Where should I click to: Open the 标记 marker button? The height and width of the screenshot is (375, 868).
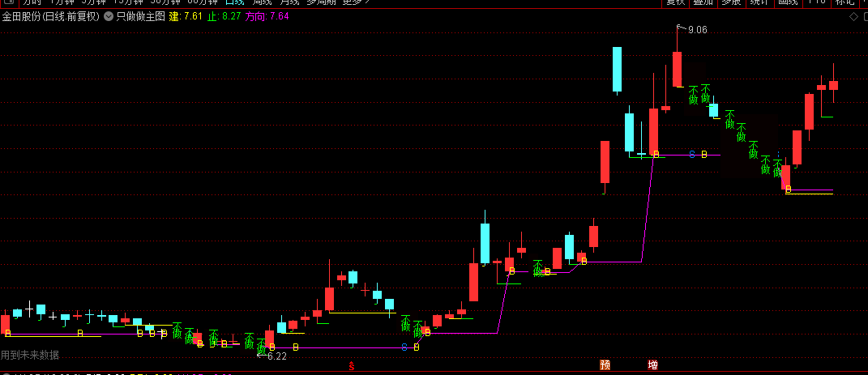[844, 2]
